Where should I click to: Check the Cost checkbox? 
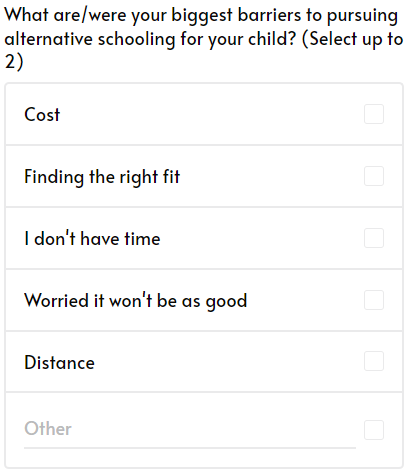click(374, 114)
